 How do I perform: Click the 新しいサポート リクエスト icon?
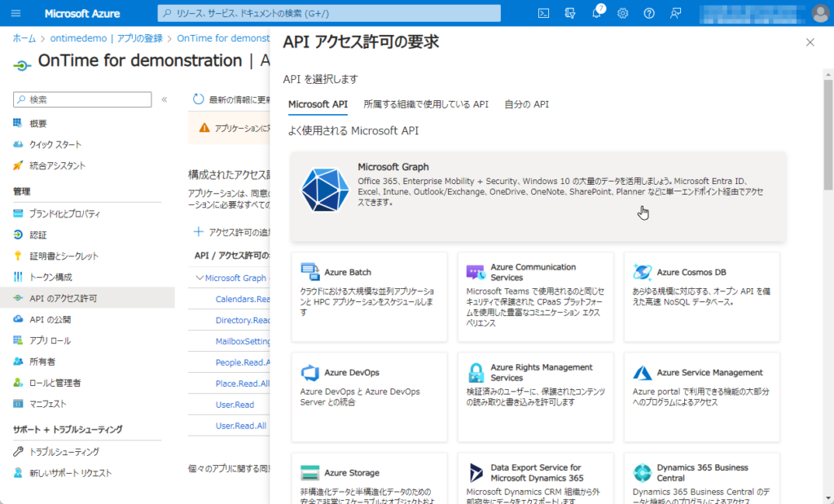coord(18,472)
